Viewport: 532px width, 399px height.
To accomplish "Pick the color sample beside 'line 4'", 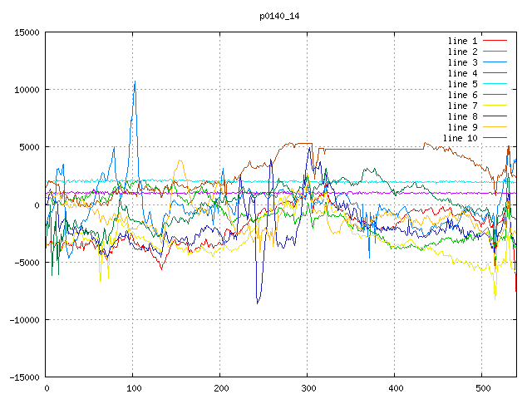I will tap(495, 73).
